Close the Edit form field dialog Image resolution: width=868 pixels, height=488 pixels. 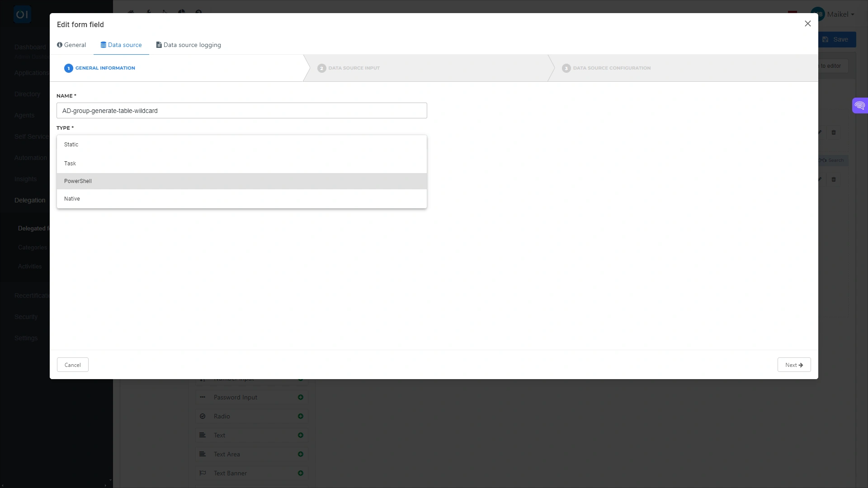click(808, 23)
